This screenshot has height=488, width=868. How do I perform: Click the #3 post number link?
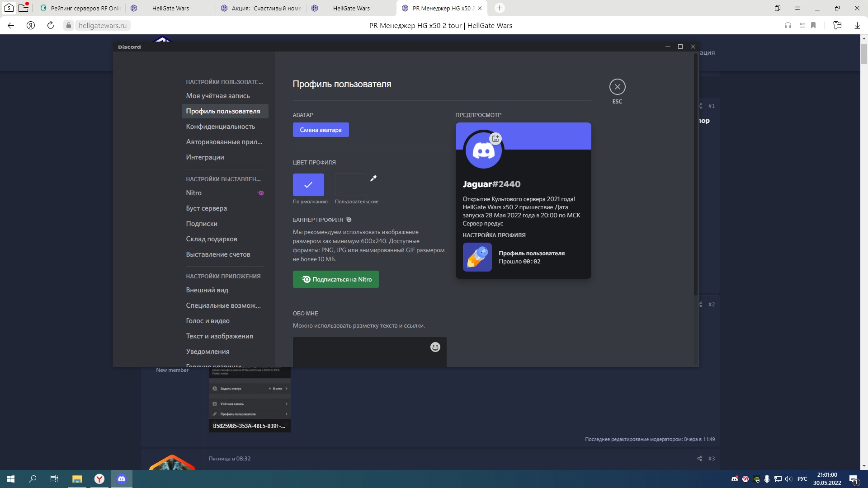(x=712, y=459)
